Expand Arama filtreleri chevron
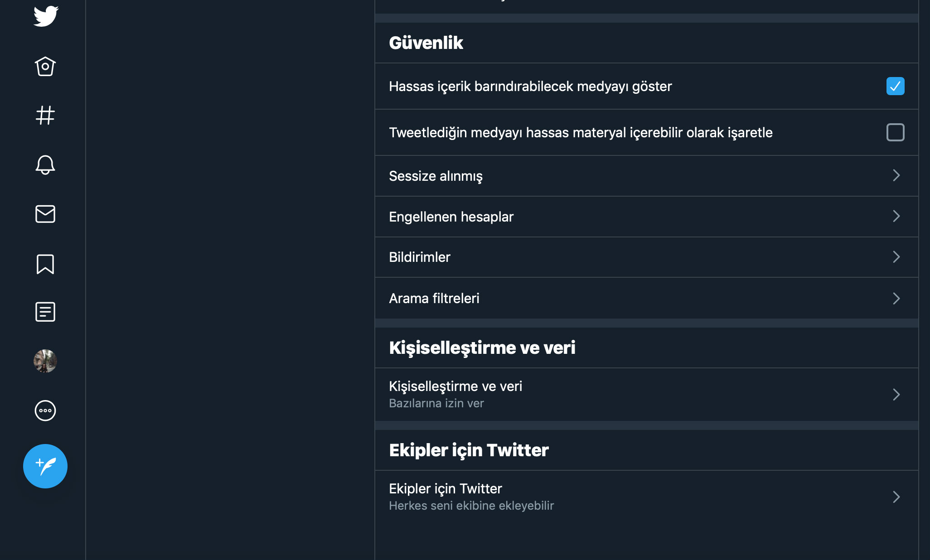 pyautogui.click(x=896, y=298)
